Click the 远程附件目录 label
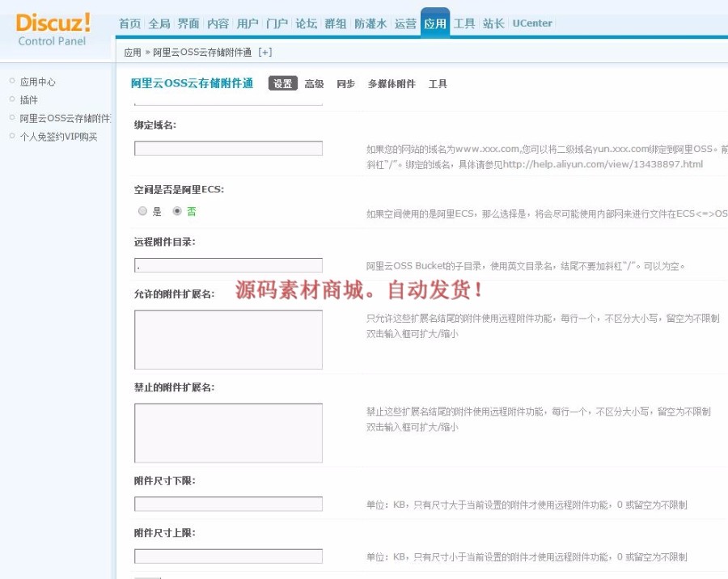This screenshot has width=728, height=579. click(x=165, y=242)
